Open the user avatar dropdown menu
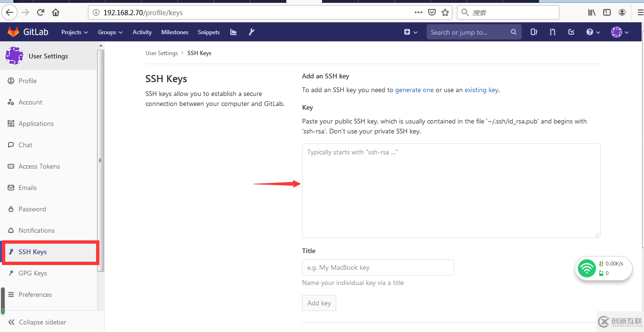 click(620, 32)
